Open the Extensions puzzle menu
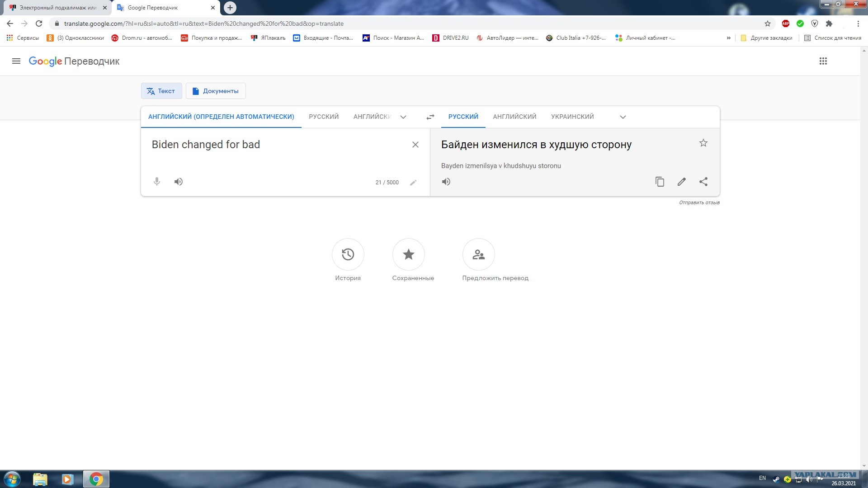 pos(829,23)
